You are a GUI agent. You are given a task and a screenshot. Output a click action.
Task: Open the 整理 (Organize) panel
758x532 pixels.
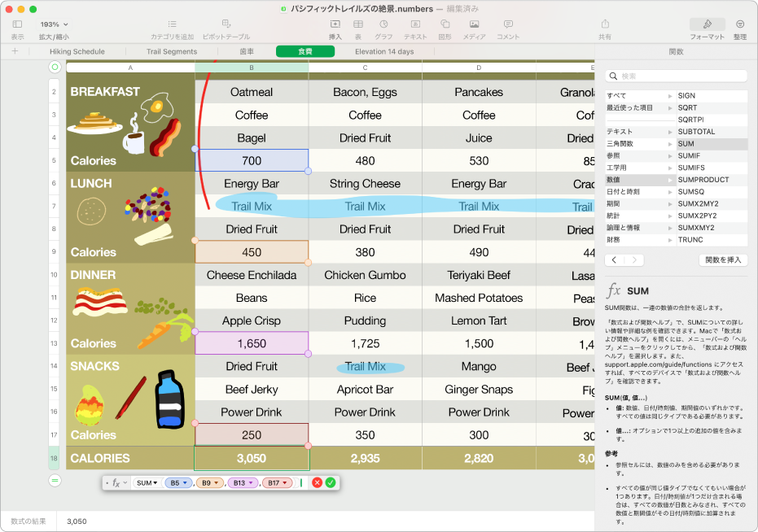[739, 25]
